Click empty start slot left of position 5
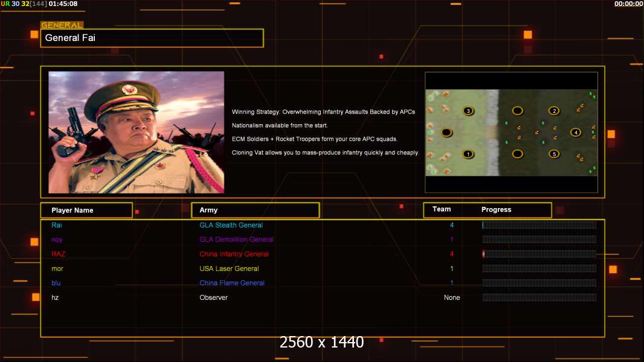 [517, 154]
